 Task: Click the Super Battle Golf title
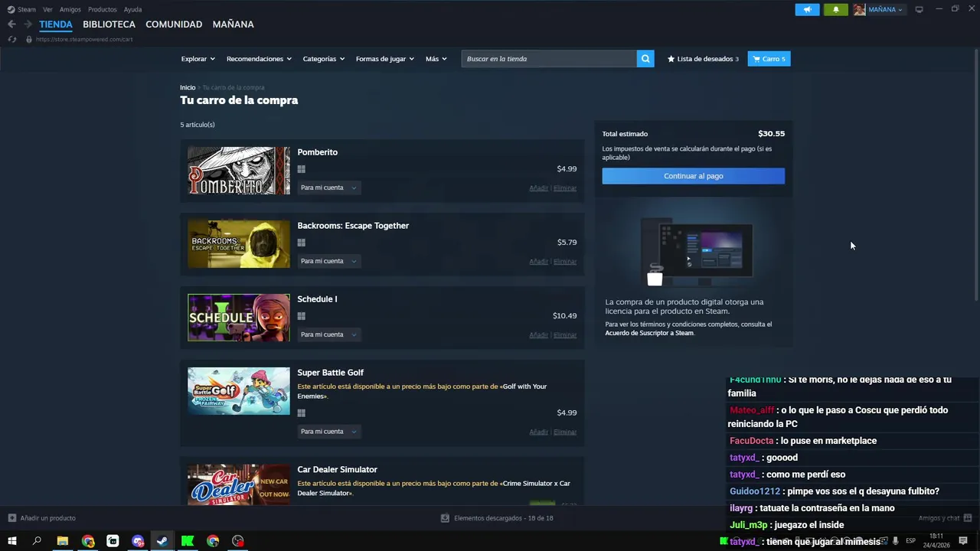coord(330,373)
